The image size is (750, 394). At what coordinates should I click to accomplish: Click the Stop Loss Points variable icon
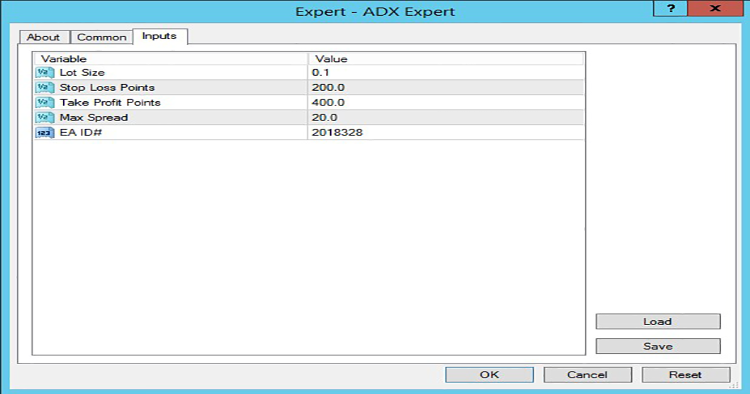coord(44,88)
